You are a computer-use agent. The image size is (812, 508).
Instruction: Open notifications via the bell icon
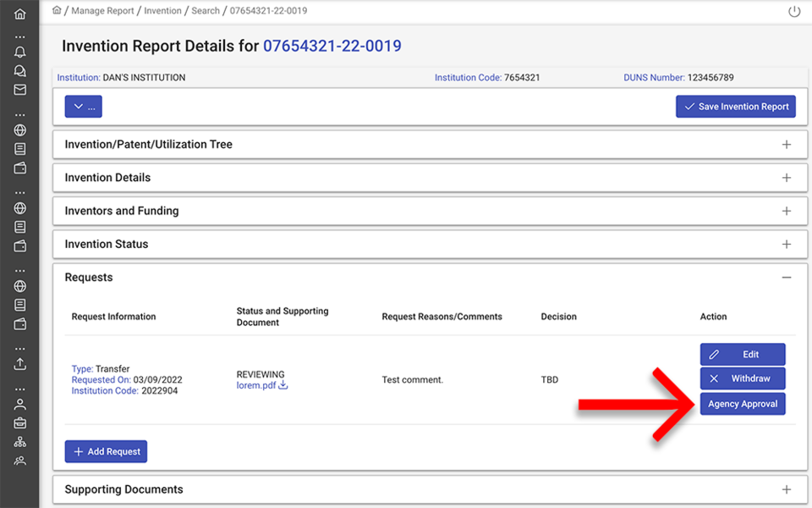(20, 52)
